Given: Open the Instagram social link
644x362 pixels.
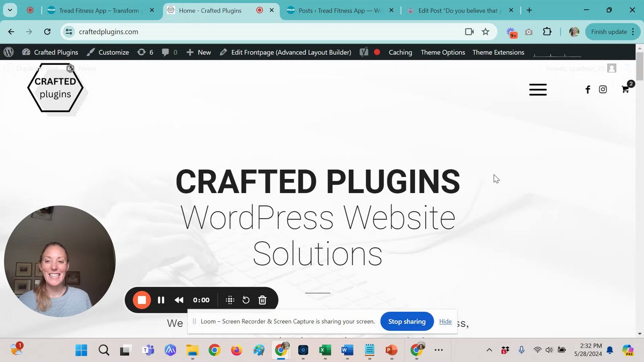Looking at the screenshot, I should [603, 89].
